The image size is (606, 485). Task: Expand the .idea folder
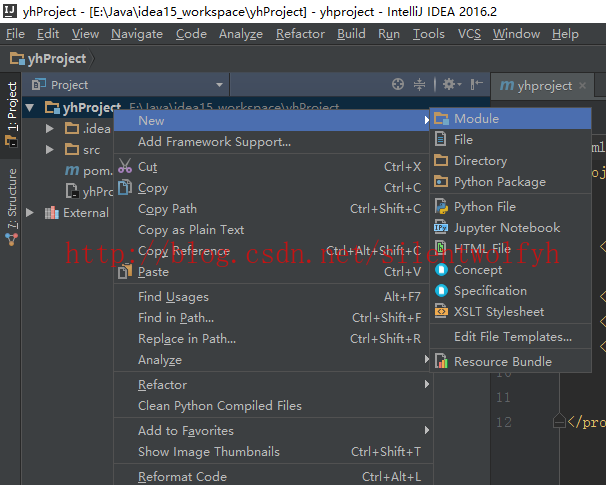pos(50,129)
